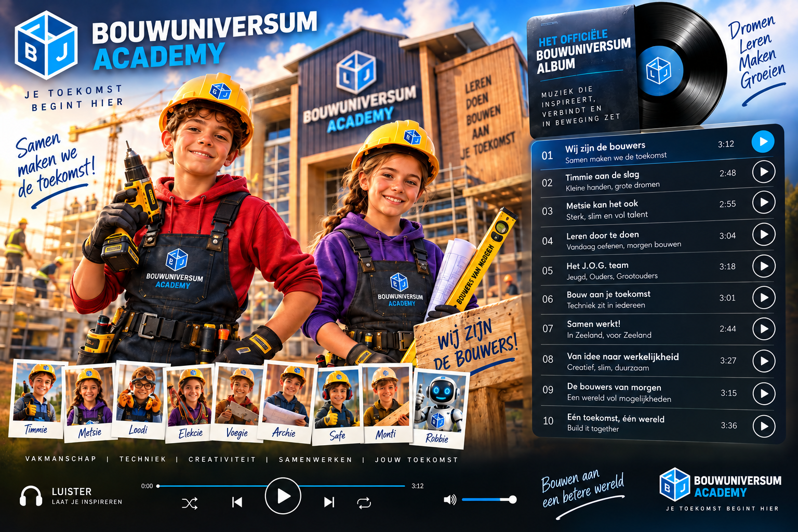
Task: Play track 05 Het J.O.G. team
Action: 764,266
